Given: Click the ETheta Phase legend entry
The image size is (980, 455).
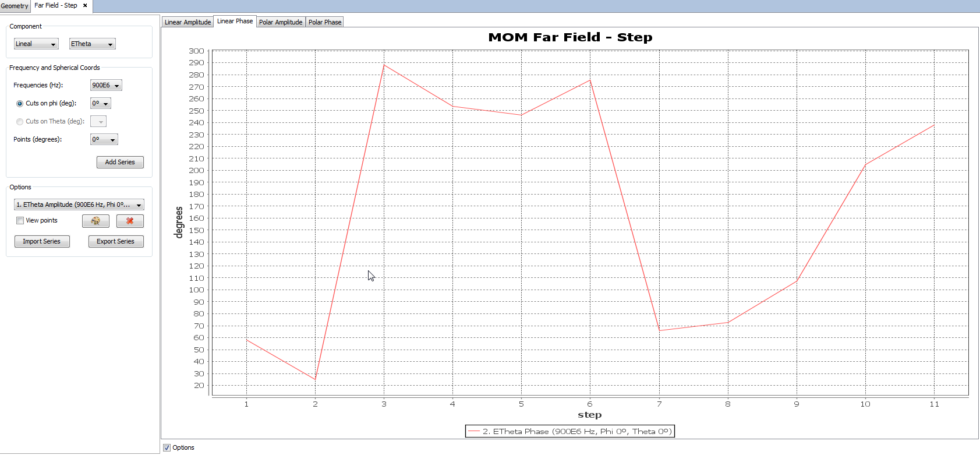Looking at the screenshot, I should [569, 432].
